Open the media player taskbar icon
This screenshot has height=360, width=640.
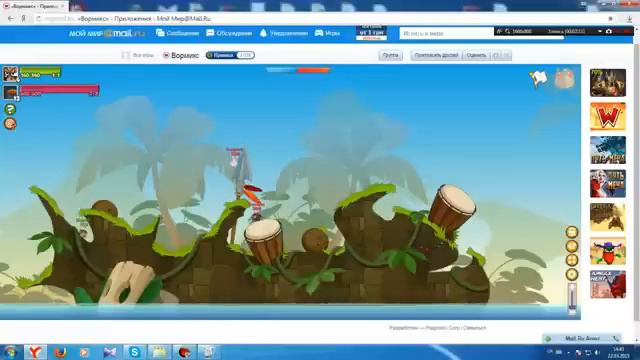point(84,352)
